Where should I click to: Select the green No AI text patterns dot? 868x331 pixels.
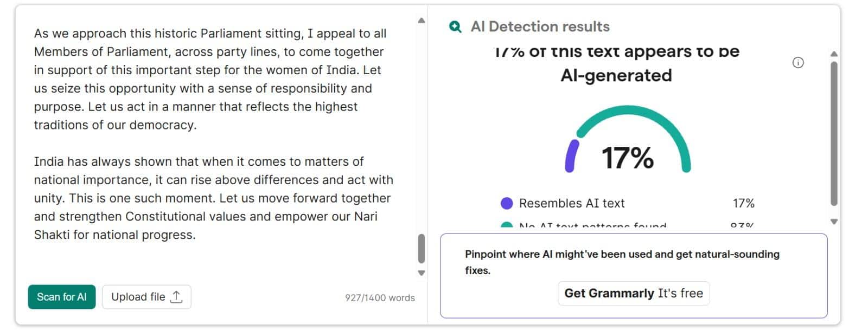[507, 224]
